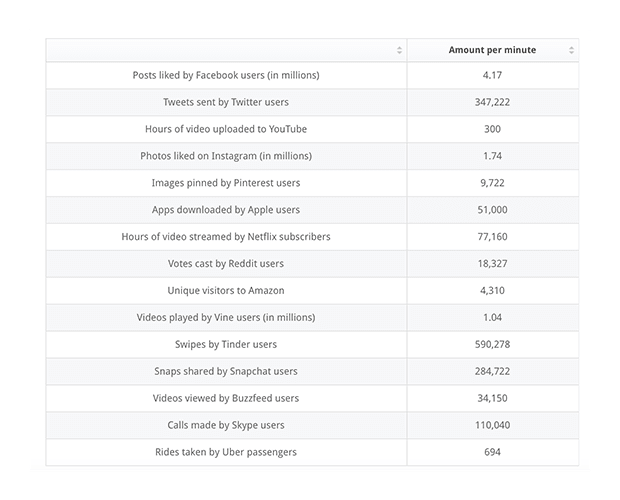Select the Facebook posts liked row
Viewport: 620px width, 500px height.
(x=226, y=75)
